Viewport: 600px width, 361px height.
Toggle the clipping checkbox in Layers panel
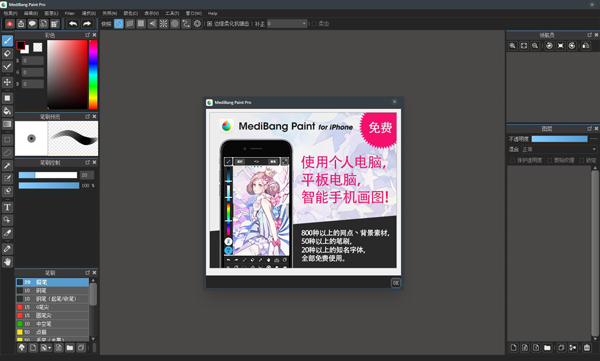549,160
